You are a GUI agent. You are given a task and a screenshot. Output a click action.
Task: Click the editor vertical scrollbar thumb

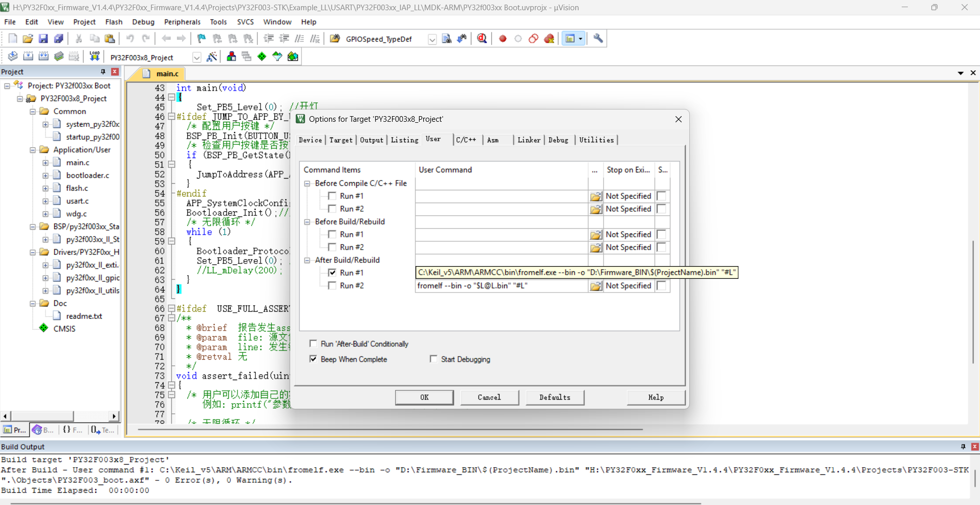(x=973, y=302)
